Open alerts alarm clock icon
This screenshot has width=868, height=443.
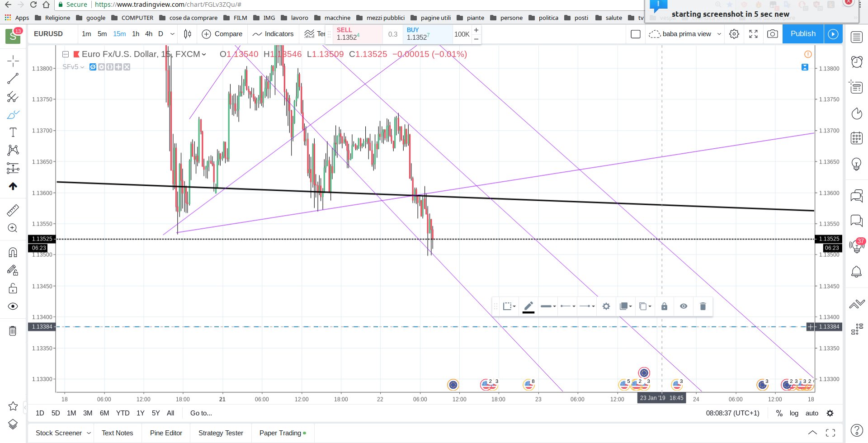click(857, 61)
